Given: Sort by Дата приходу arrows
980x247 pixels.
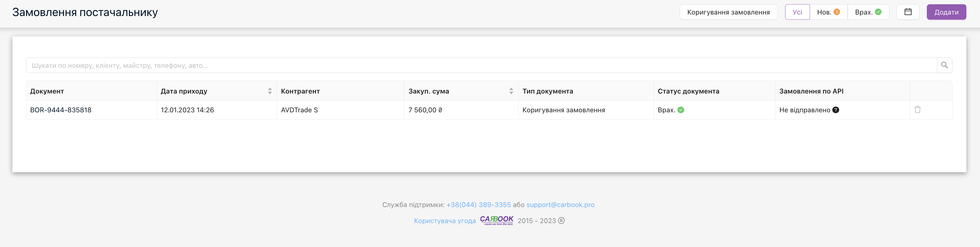Looking at the screenshot, I should click(270, 91).
